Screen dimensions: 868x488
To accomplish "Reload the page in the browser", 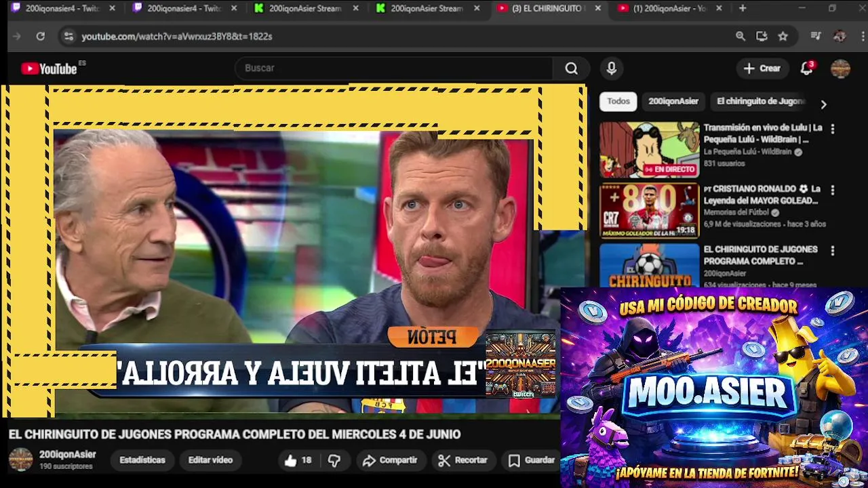I will 41,37.
